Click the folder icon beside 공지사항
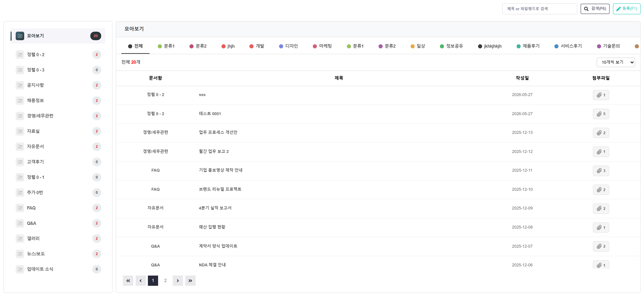 pyautogui.click(x=20, y=85)
